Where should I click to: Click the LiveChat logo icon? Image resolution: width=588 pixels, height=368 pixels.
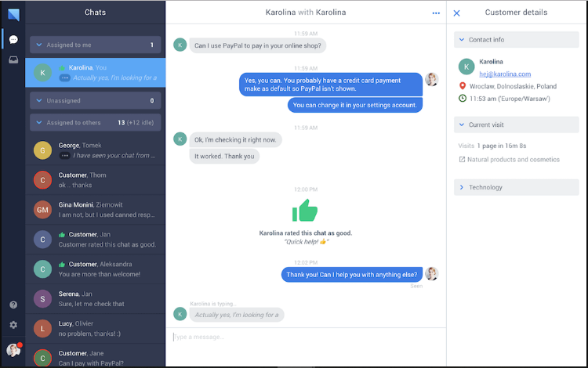click(x=13, y=14)
